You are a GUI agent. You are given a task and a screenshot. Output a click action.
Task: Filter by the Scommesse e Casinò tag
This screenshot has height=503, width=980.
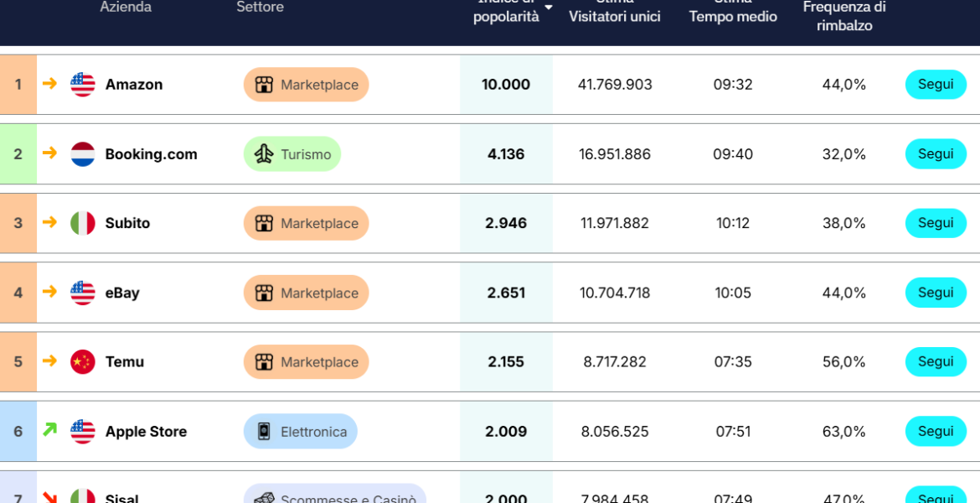coord(335,495)
